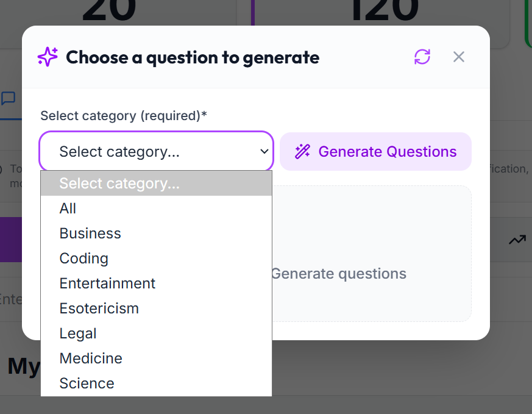532x414 pixels.
Task: Pick Medicine from the category dropdown
Action: tap(156, 359)
